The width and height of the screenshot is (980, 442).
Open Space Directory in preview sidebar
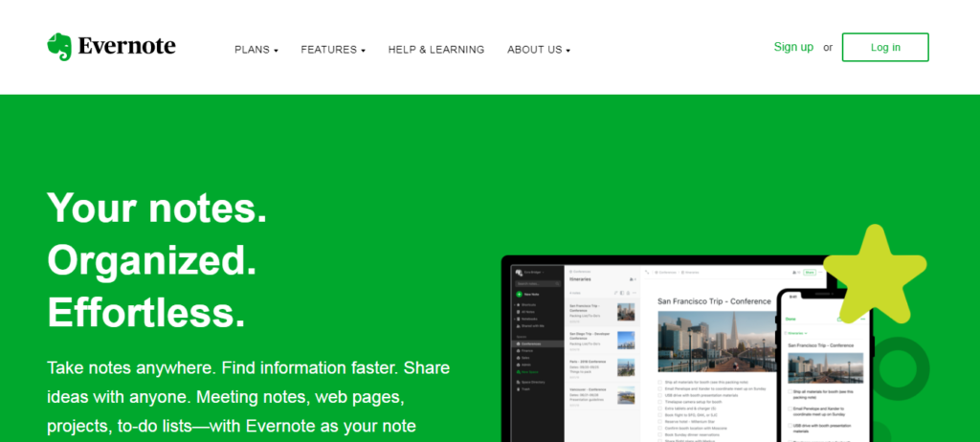coord(532,382)
